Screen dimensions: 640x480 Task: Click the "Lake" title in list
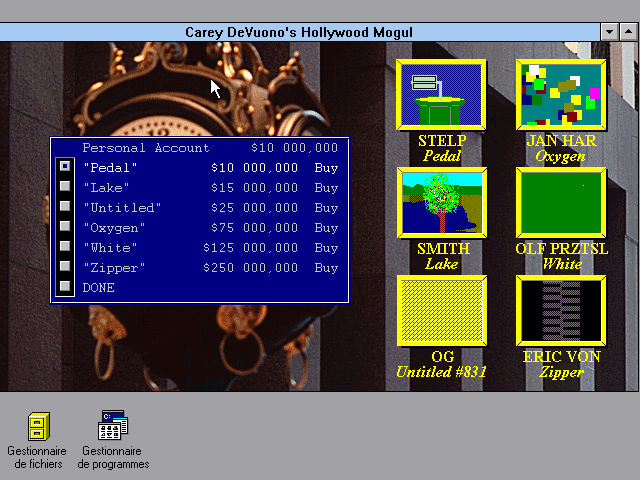[x=106, y=188]
